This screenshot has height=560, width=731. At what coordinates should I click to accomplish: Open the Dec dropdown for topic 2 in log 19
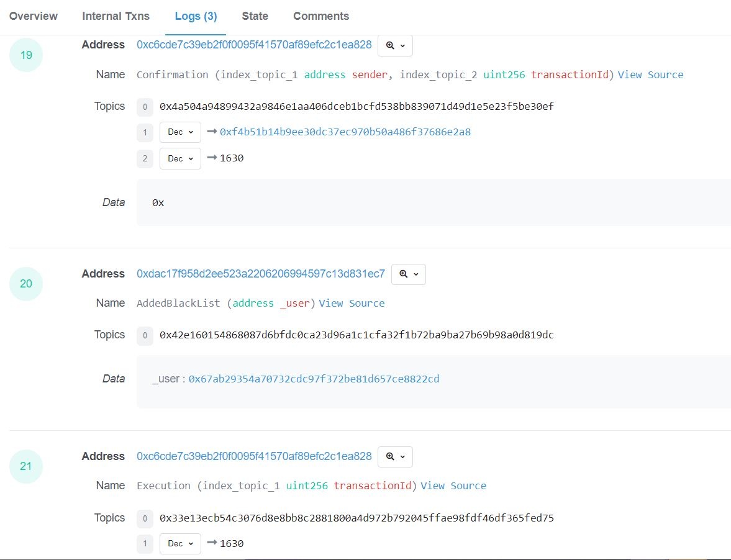179,159
